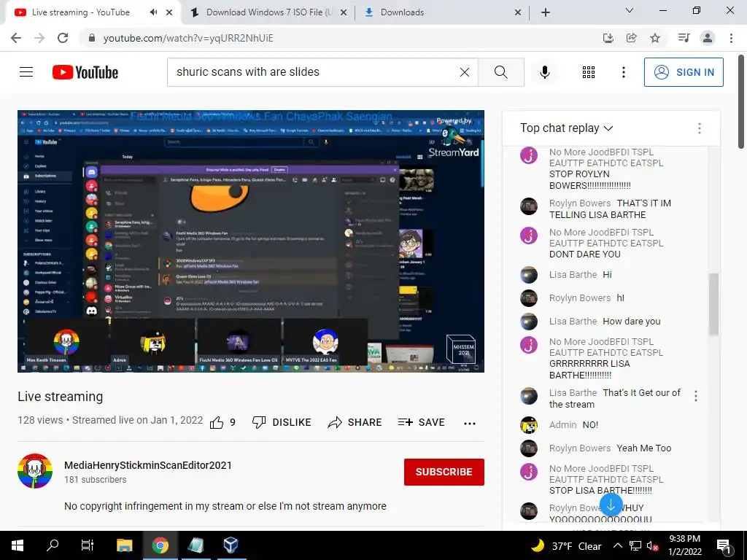747x560 pixels.
Task: Clear the search box text
Action: pyautogui.click(x=465, y=72)
